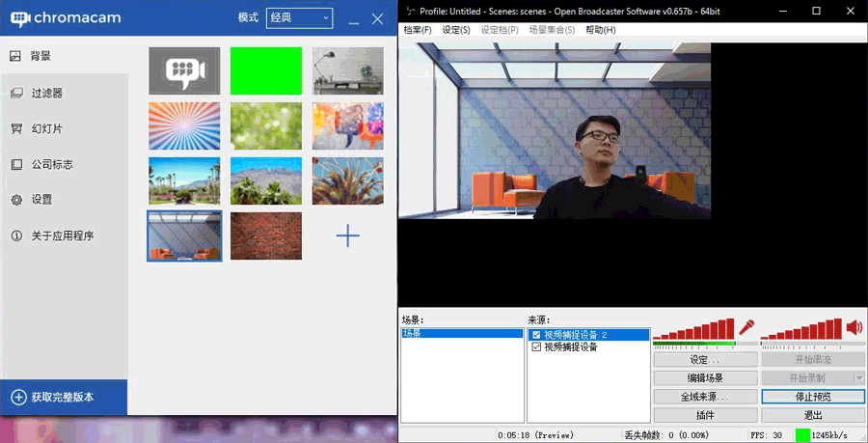Image resolution: width=868 pixels, height=443 pixels.
Task: Open 幻灯片 slideshow section
Action: tap(46, 128)
